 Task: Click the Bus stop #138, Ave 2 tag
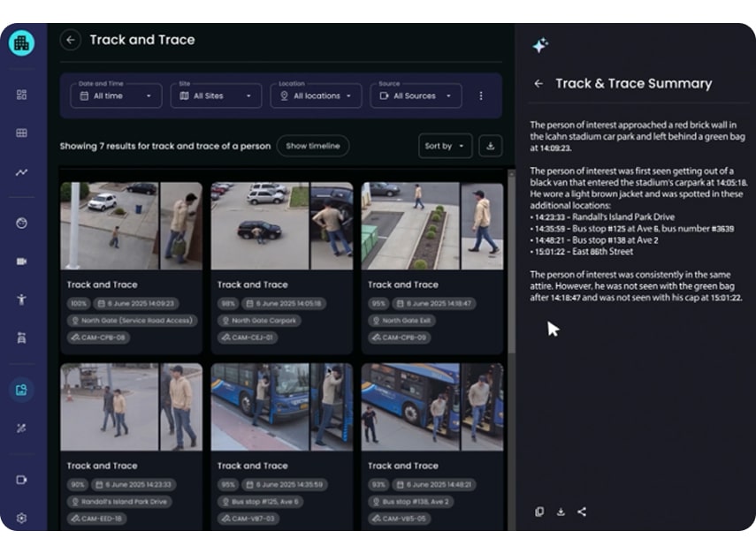pos(411,502)
